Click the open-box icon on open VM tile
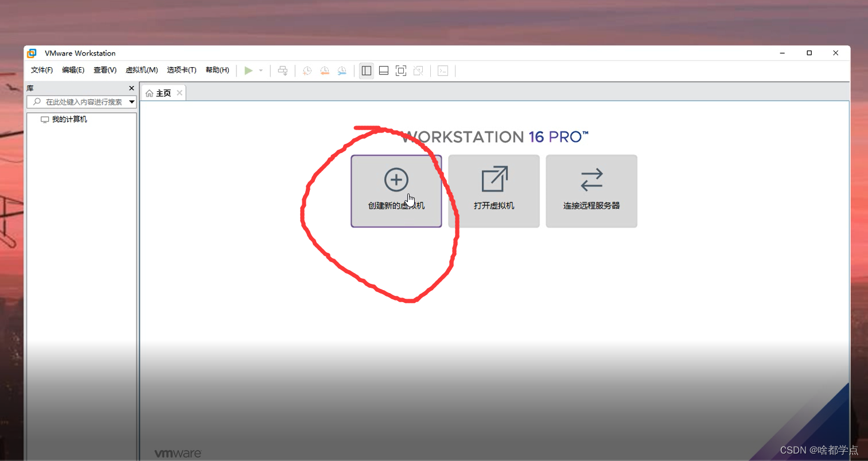 (495, 179)
